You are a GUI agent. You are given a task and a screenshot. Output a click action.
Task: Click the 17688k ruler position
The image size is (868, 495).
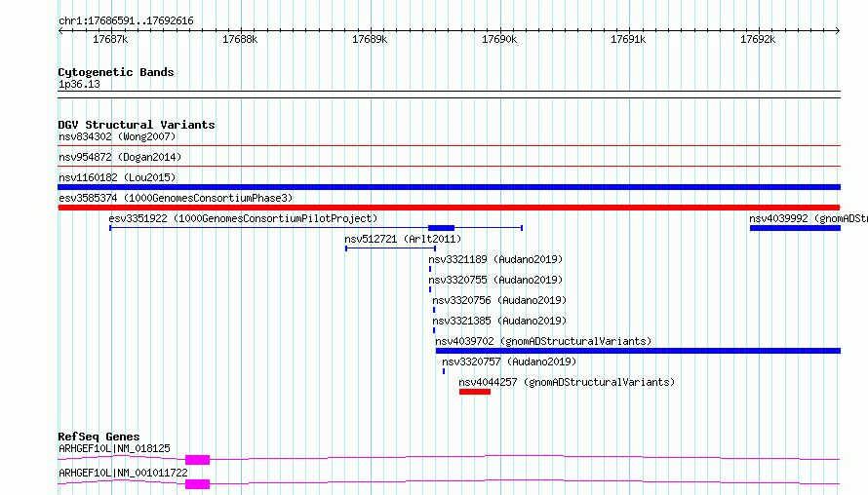(240, 39)
